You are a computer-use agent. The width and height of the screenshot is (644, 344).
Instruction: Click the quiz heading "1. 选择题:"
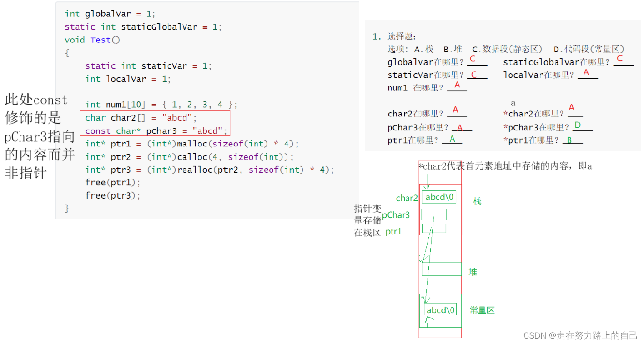(394, 37)
